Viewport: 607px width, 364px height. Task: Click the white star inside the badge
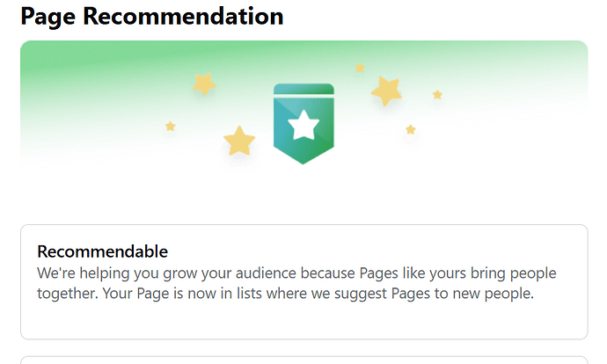(303, 126)
